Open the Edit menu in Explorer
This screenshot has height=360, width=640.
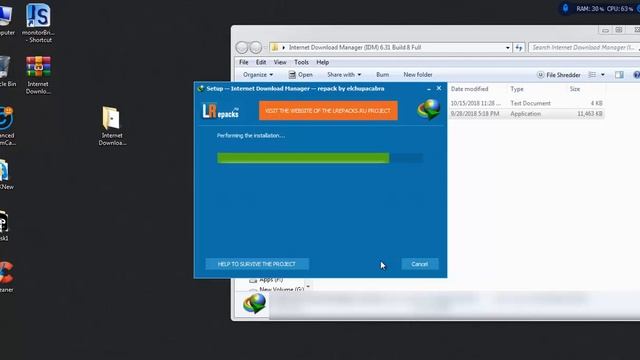click(x=261, y=62)
